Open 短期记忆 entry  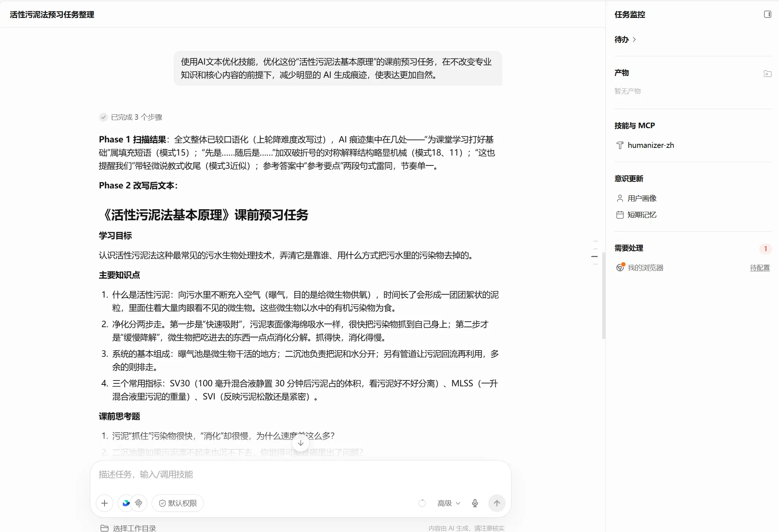pyautogui.click(x=636, y=215)
